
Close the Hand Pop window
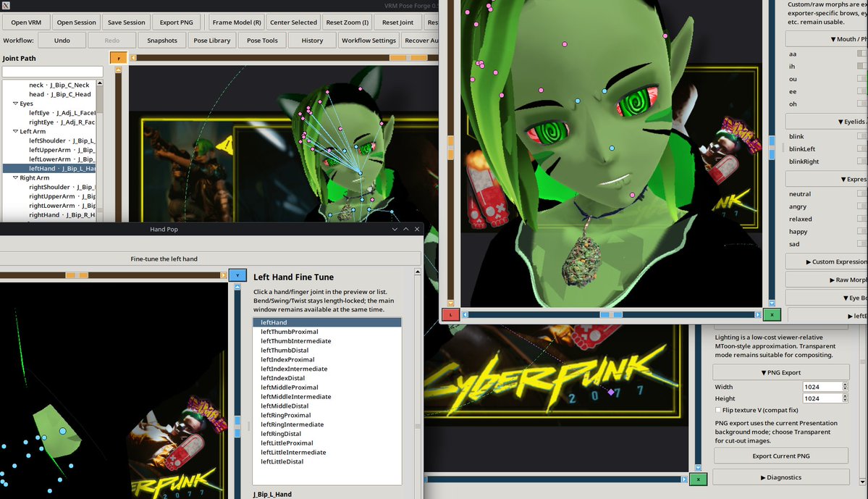417,230
